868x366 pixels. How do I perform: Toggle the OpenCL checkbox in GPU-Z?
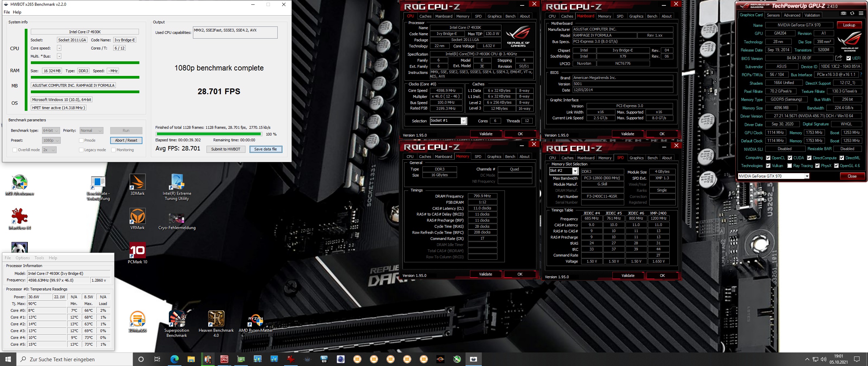(x=768, y=158)
